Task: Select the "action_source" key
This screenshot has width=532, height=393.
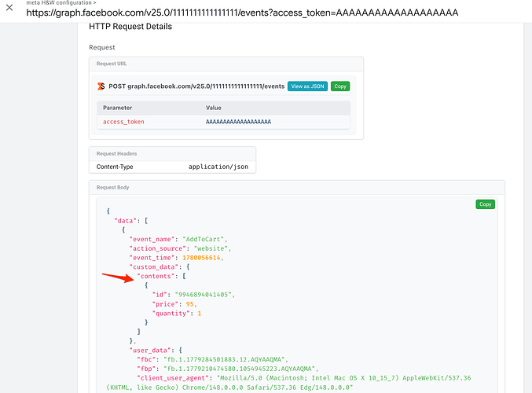Action: pos(157,248)
